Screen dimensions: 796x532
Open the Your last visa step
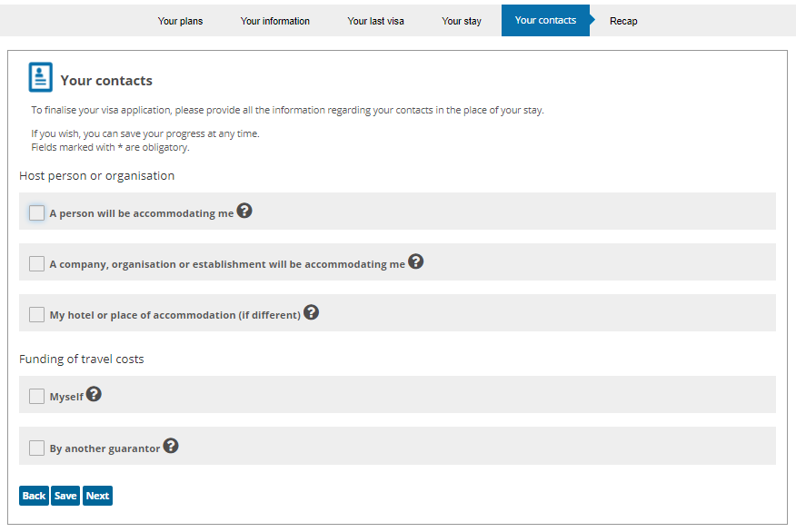pyautogui.click(x=375, y=21)
